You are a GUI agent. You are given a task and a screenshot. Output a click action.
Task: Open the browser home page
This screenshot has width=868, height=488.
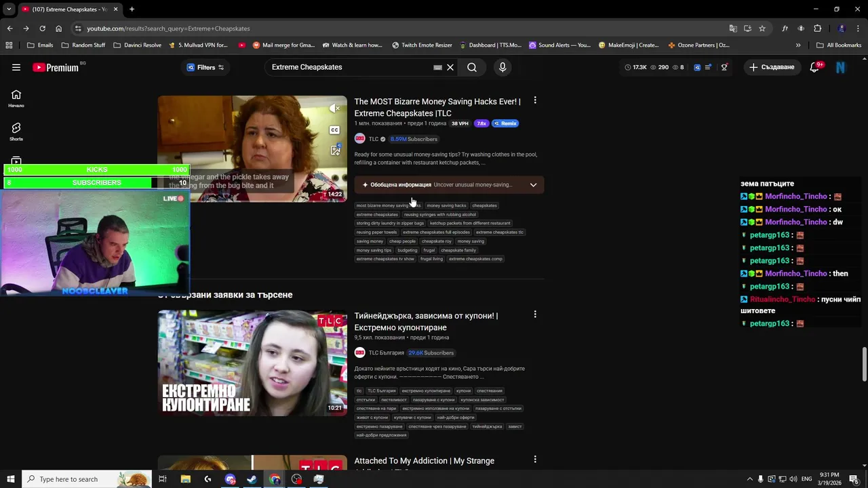pos(58,28)
